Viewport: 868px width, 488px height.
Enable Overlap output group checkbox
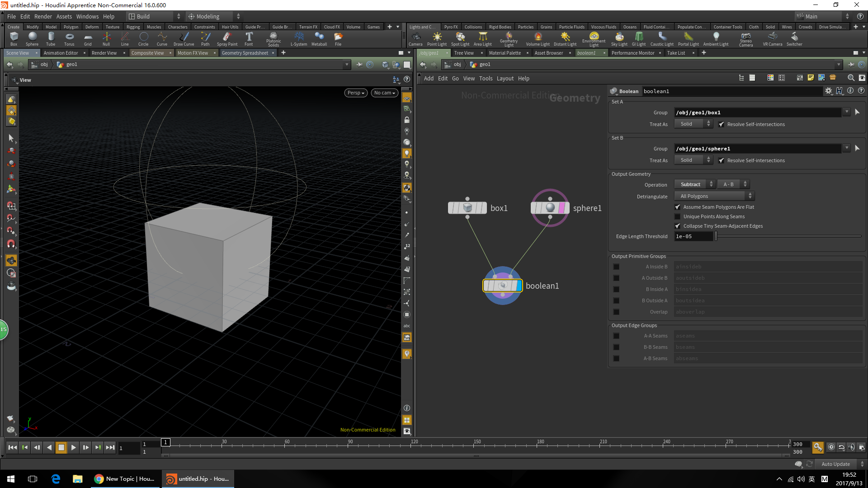pyautogui.click(x=616, y=312)
